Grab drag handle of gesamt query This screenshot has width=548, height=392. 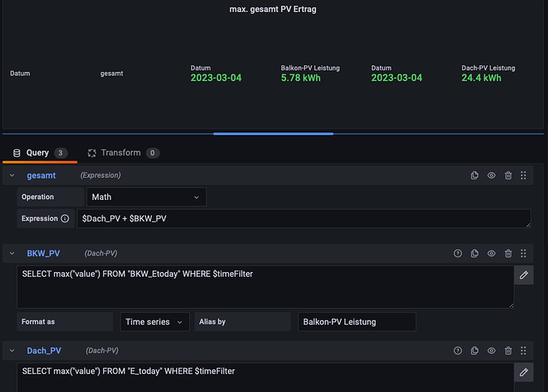click(x=523, y=175)
